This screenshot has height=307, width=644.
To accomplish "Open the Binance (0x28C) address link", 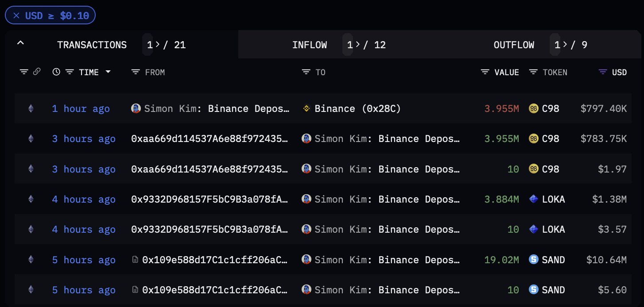I will (x=357, y=108).
